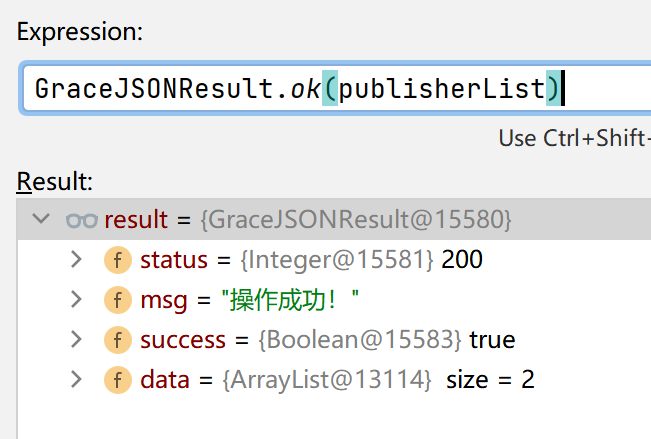Expand the msg string field

point(76,300)
